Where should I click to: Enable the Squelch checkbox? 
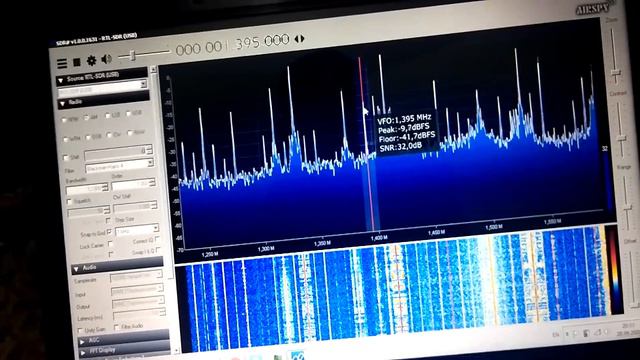(69, 202)
